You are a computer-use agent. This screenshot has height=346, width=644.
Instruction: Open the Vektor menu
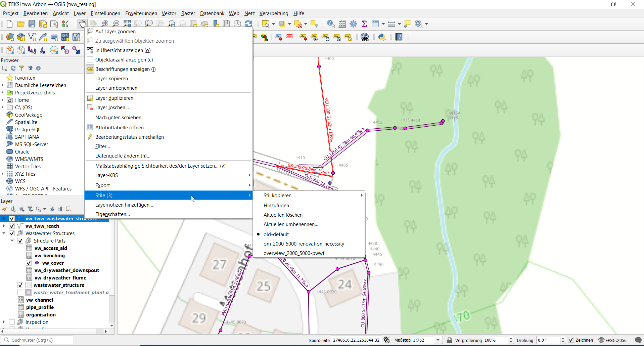click(x=169, y=13)
